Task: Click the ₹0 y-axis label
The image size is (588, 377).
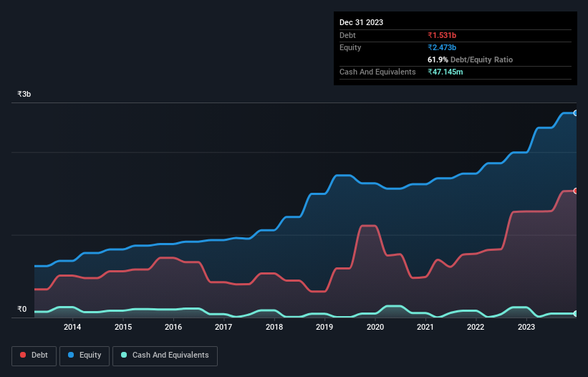Action: [x=21, y=309]
